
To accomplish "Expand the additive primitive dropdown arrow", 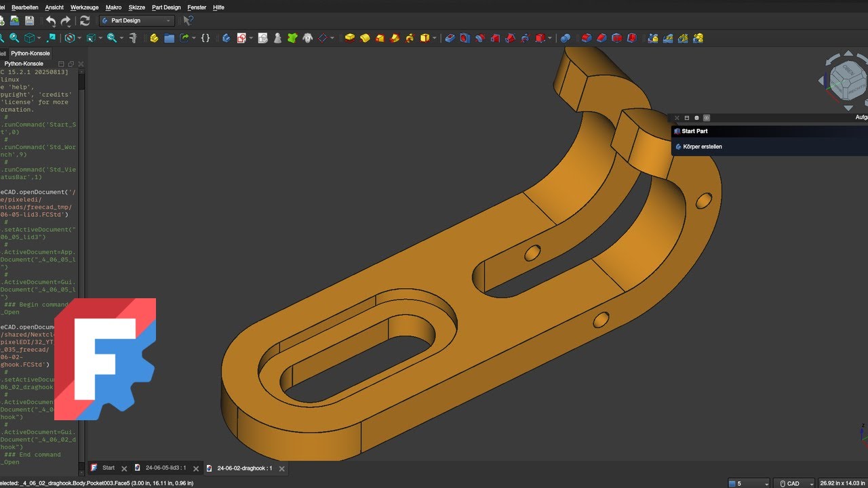I will coord(434,39).
